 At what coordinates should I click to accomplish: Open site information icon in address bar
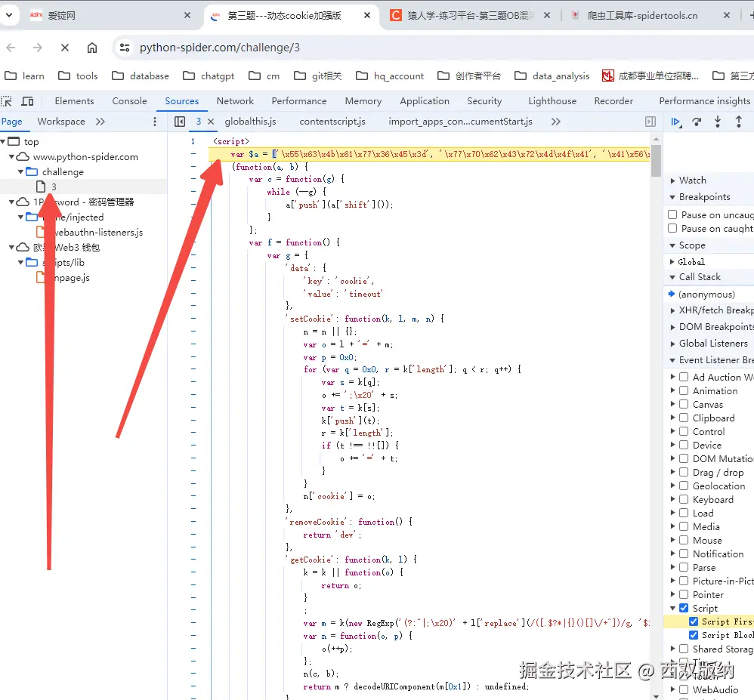tap(125, 48)
